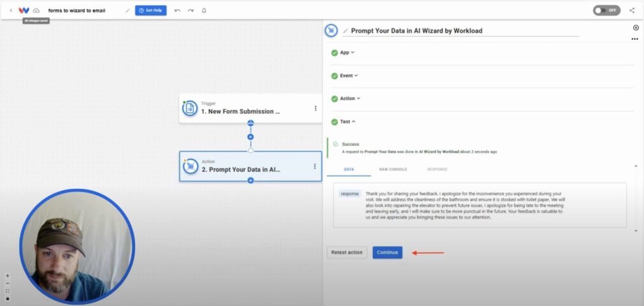Open notifications bell
The width and height of the screenshot is (644, 306).
pyautogui.click(x=204, y=10)
